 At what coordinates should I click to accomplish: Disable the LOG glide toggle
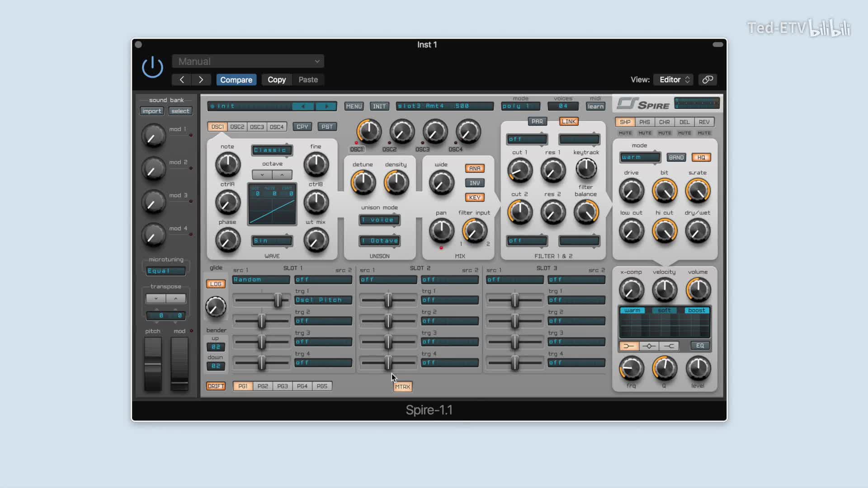pyautogui.click(x=216, y=284)
